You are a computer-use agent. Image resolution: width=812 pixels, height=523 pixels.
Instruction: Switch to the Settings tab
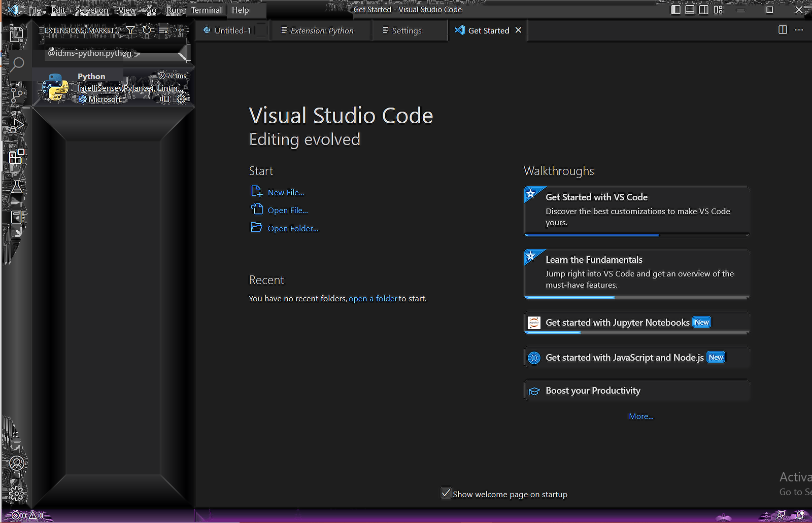[410, 30]
